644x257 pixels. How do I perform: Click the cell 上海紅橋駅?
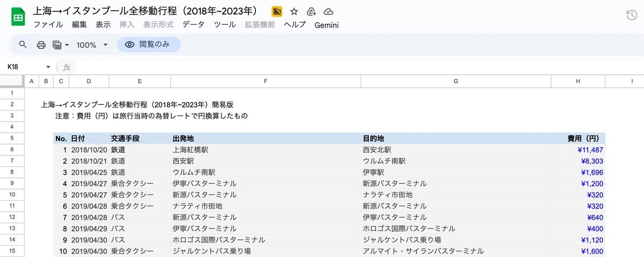pos(266,149)
